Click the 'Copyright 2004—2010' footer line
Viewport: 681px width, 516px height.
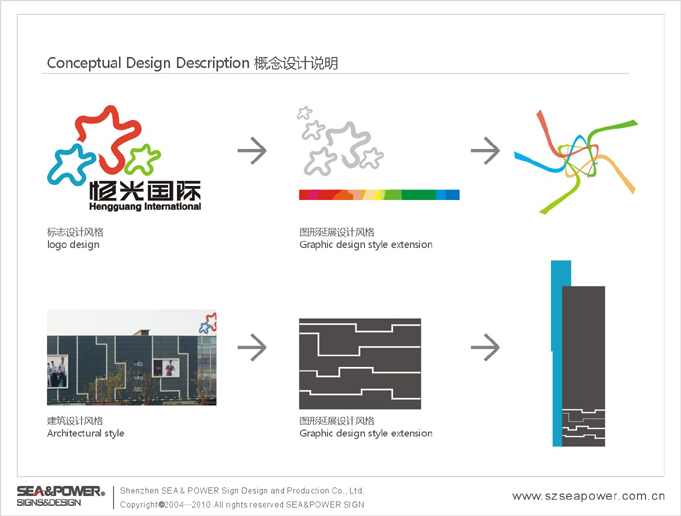pyautogui.click(x=242, y=505)
